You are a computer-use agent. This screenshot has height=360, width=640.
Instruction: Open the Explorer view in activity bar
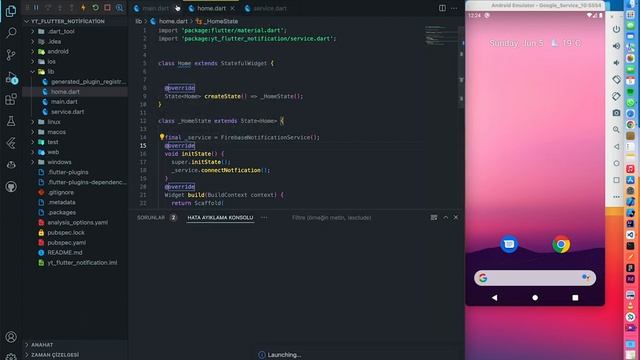click(11, 11)
